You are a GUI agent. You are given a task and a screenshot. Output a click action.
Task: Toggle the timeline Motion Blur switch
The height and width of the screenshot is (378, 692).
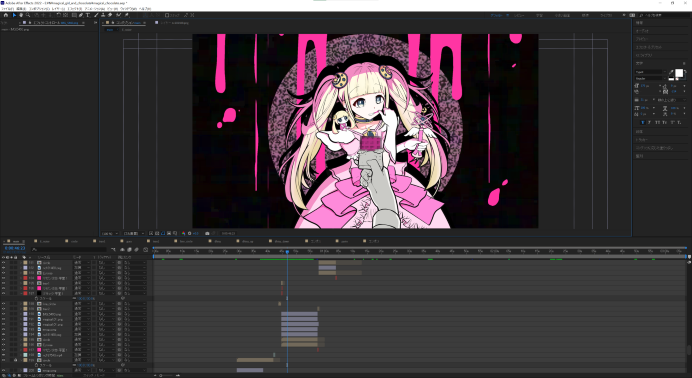point(136,250)
